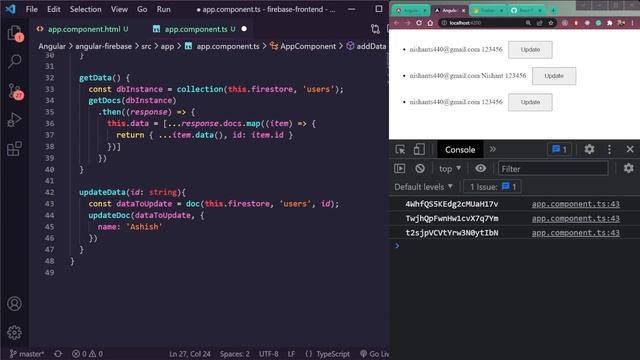Open the Go menu
This screenshot has height=360, width=640.
[x=142, y=9]
